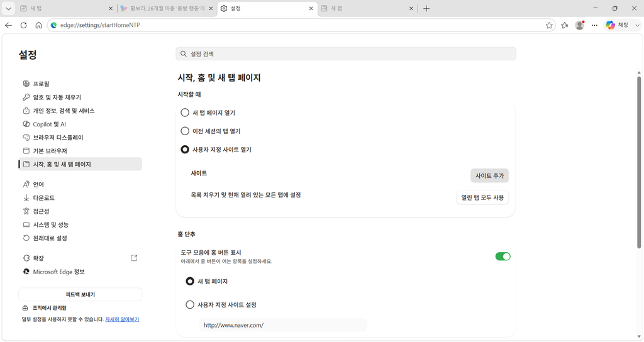Click the 사이트 추가 button
The width and height of the screenshot is (644, 342).
(489, 176)
